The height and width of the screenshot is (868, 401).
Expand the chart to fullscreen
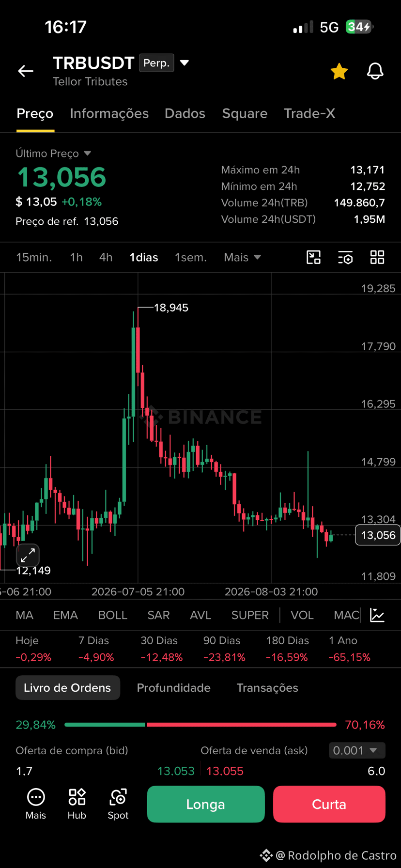pos(28,555)
